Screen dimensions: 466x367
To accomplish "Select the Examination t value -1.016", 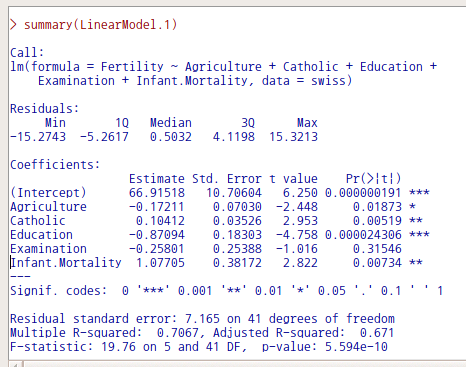I will click(x=297, y=249).
